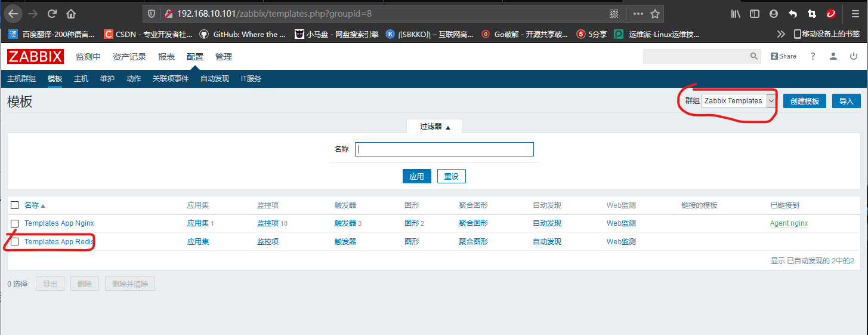Check the Templates App Redis row checkbox
The image size is (868, 335).
pyautogui.click(x=15, y=242)
